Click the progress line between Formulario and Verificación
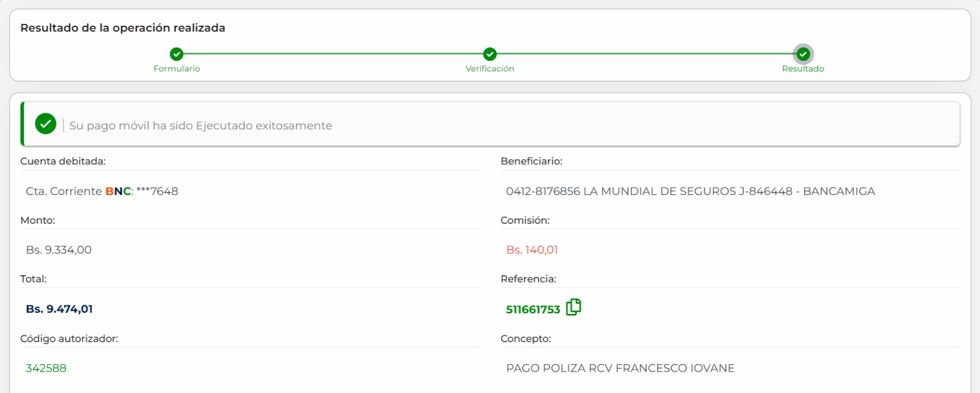980x393 pixels. point(333,54)
